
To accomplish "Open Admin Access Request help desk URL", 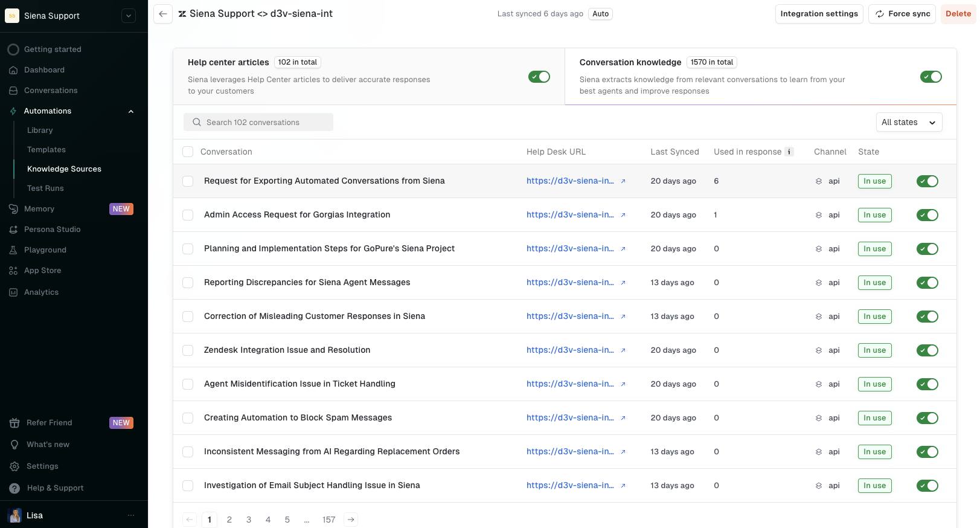I will pos(570,214).
